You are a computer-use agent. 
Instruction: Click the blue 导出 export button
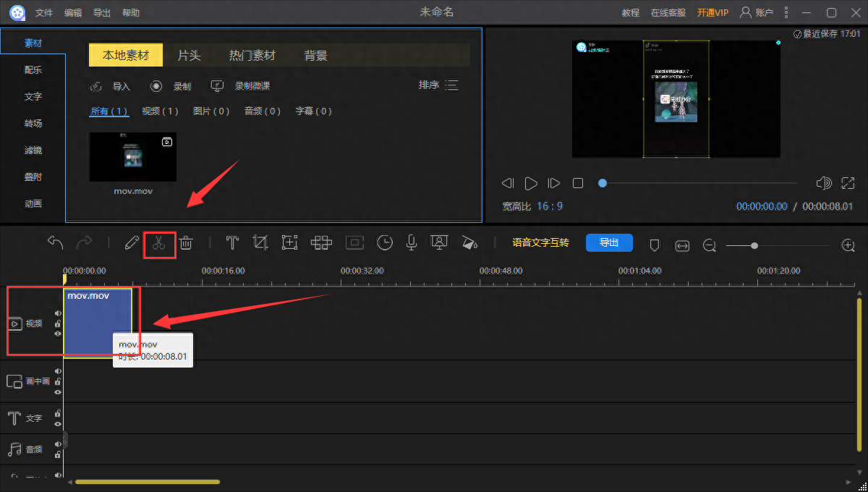609,242
